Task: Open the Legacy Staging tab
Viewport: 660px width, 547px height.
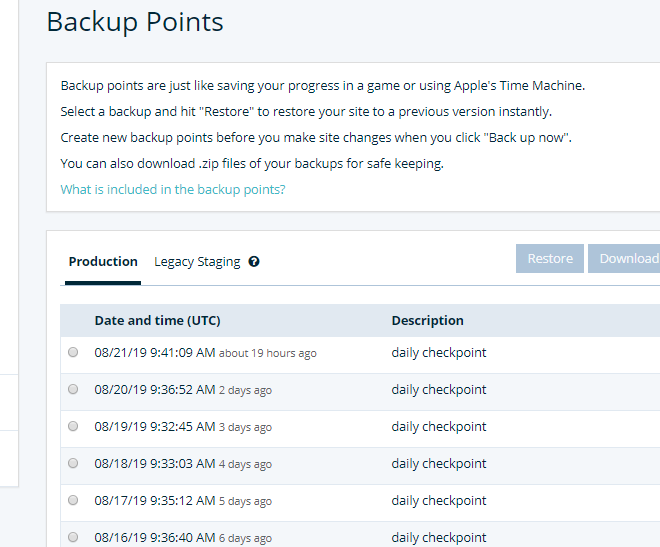Action: point(197,262)
